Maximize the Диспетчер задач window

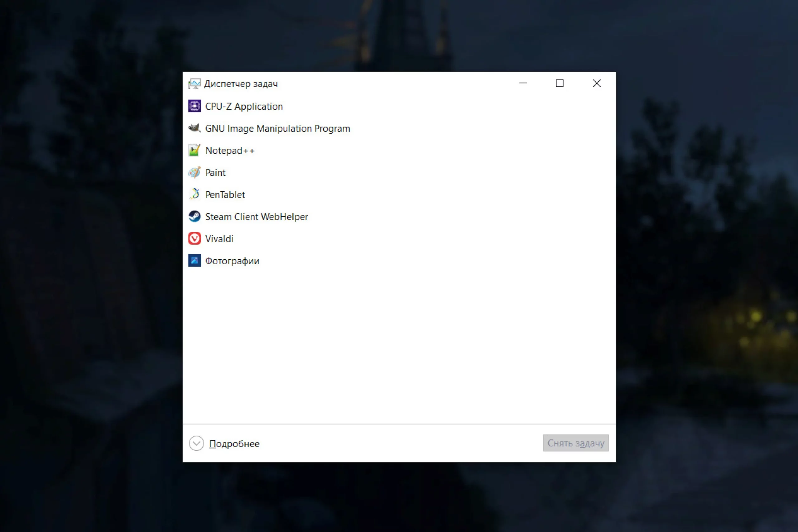click(560, 83)
